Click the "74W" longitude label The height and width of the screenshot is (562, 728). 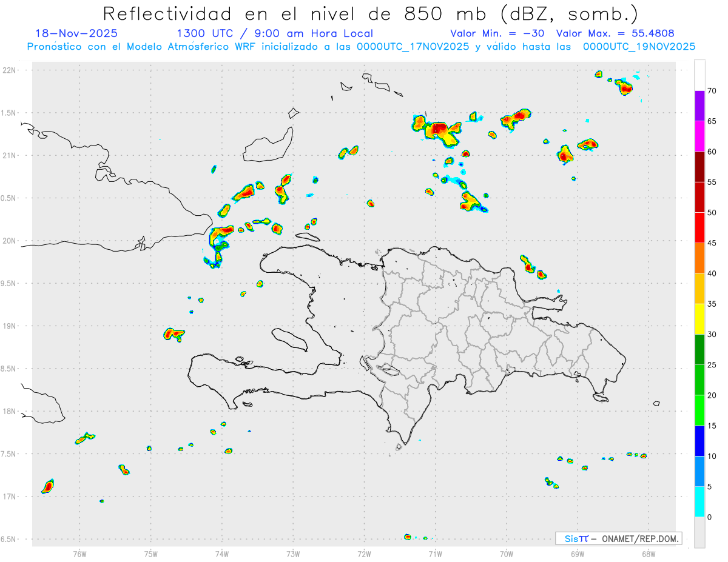(222, 554)
